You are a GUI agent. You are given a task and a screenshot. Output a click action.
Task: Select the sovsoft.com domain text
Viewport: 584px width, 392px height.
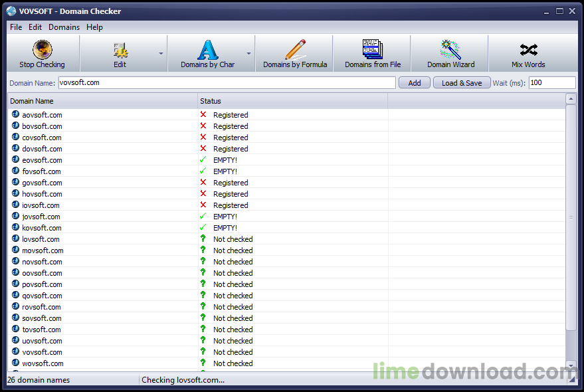42,318
